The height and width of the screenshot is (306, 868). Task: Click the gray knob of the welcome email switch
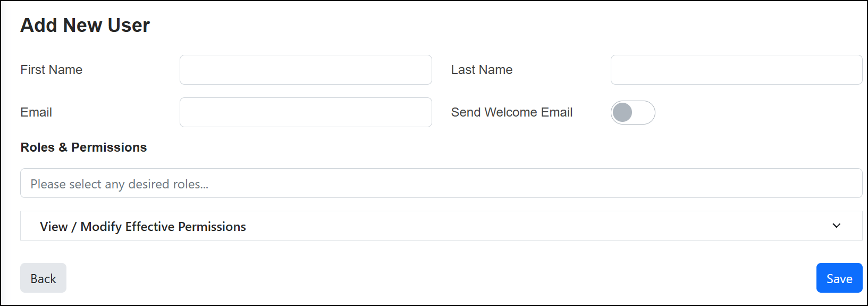622,112
